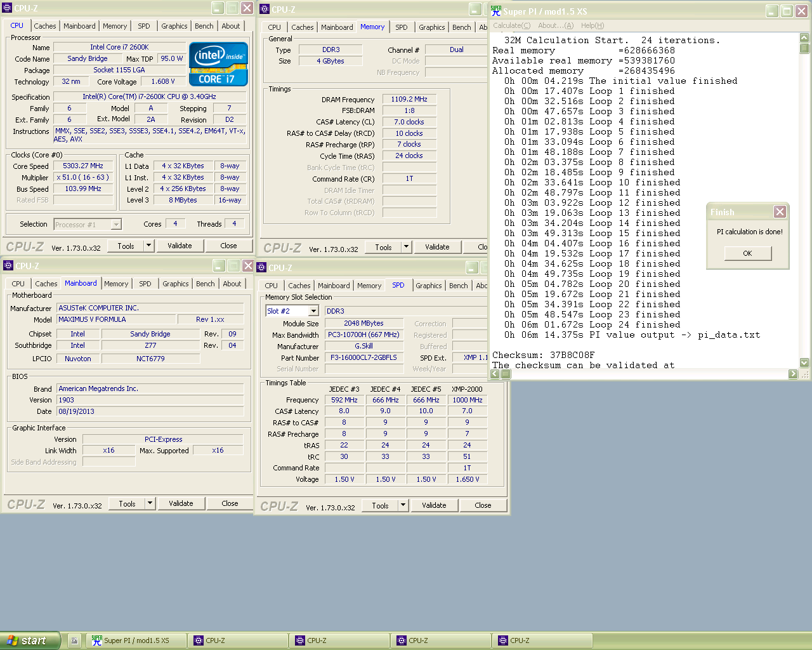The width and height of the screenshot is (812, 650).
Task: Click Module Size value 2048 MBytes
Action: [x=364, y=323]
